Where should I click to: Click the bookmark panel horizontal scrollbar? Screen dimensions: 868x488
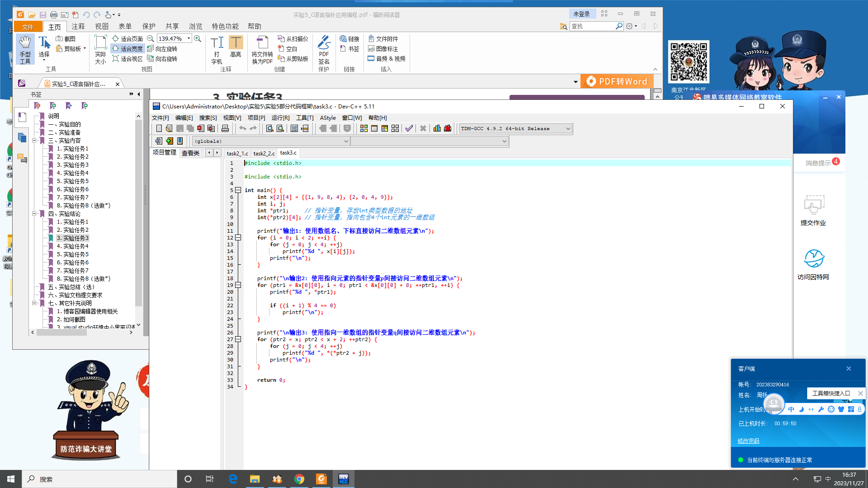62,333
